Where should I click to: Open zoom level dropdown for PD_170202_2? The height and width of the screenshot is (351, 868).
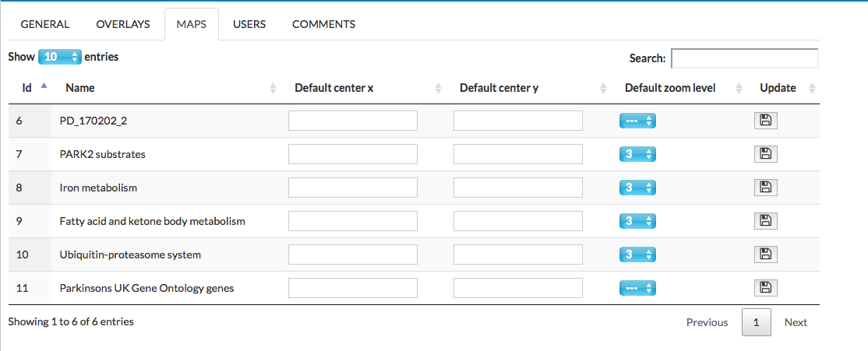click(637, 121)
